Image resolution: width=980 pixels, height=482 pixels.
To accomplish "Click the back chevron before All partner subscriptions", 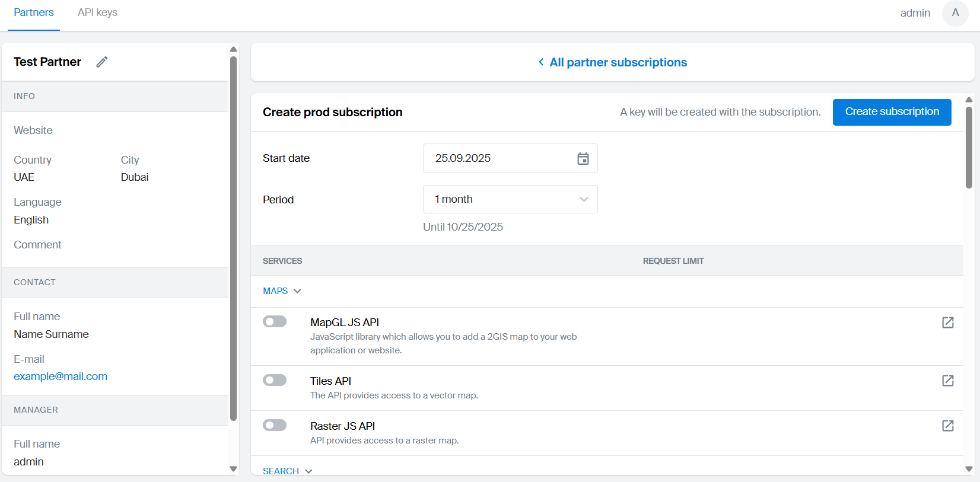I will [x=541, y=62].
